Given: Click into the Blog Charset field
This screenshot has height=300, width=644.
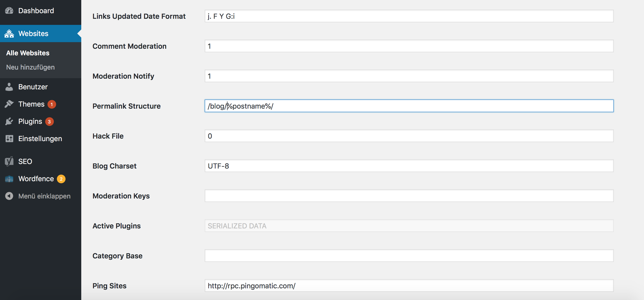Looking at the screenshot, I should [409, 166].
